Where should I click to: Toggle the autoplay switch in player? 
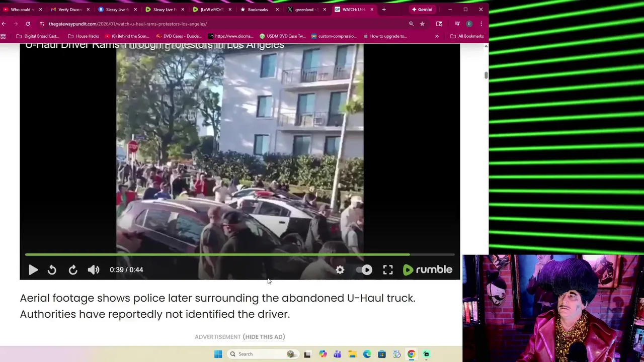pyautogui.click(x=364, y=270)
